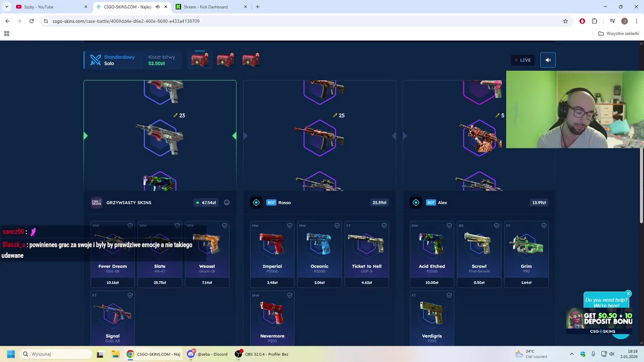Mute the CSGO-SKINS tab audio icon
644x362 pixels.
click(157, 7)
